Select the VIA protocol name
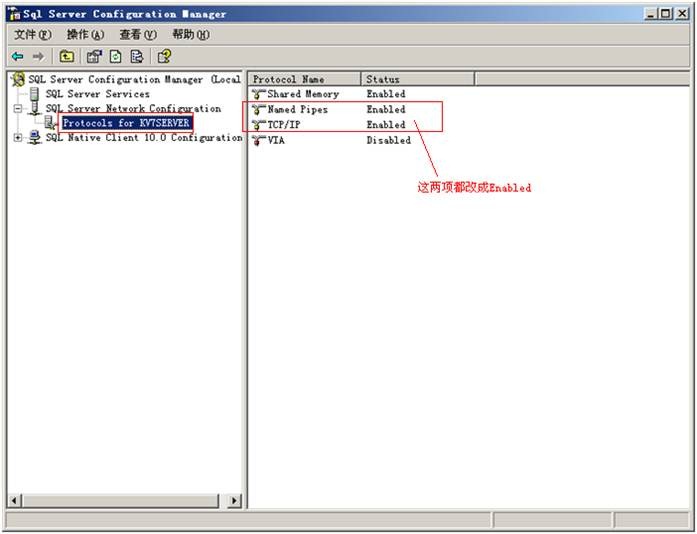The image size is (697, 534). click(276, 141)
